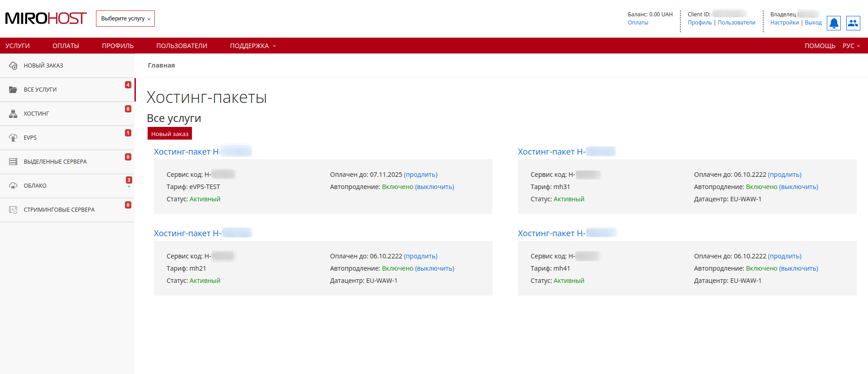Click the badge 3 on Облако
Image resolution: width=868 pixels, height=374 pixels.
point(129,180)
